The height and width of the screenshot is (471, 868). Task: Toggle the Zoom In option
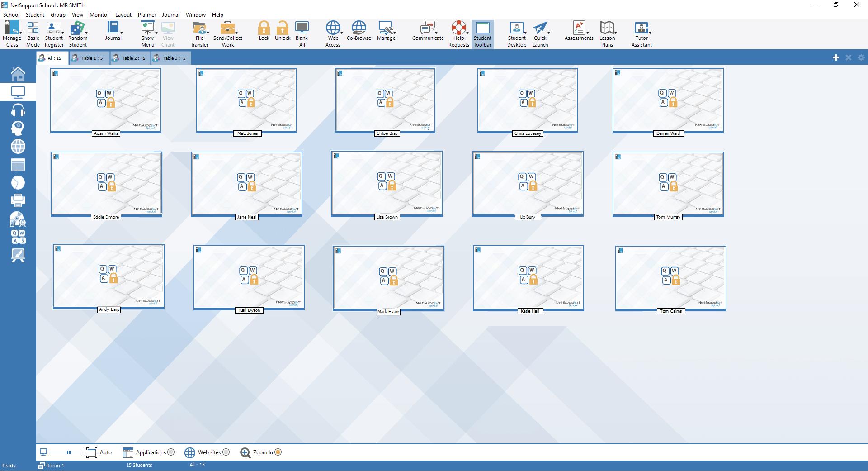point(278,452)
